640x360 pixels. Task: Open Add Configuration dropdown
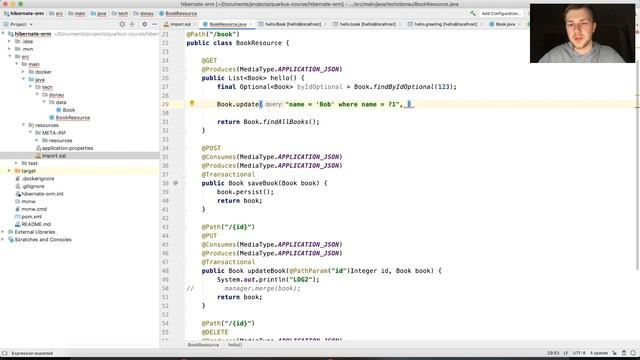click(x=501, y=13)
